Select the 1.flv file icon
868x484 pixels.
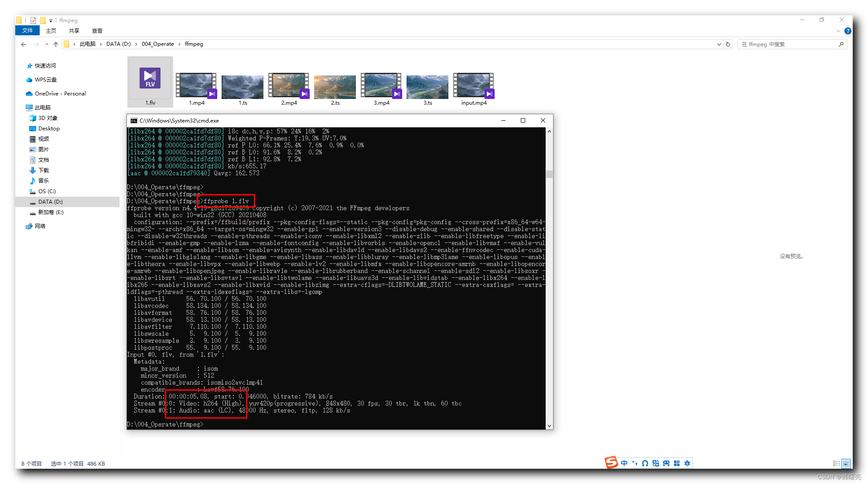tap(150, 79)
